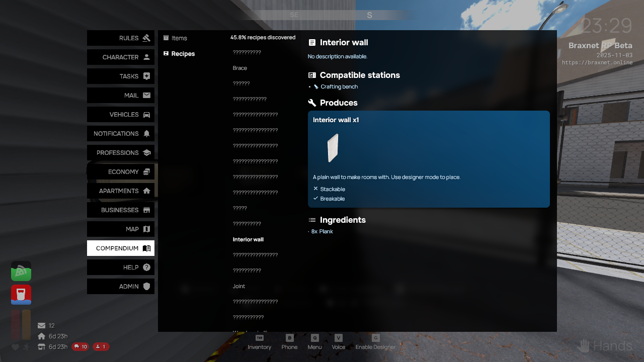Screen dimensions: 644x362
Task: Click the Help question mark icon
Action: (146, 267)
